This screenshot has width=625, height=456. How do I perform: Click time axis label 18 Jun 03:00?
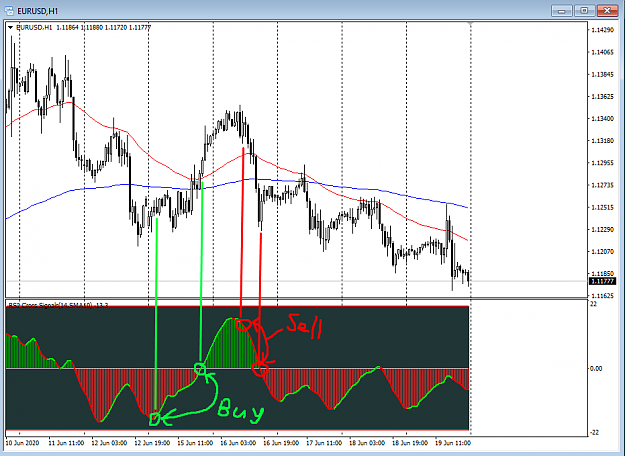367,443
